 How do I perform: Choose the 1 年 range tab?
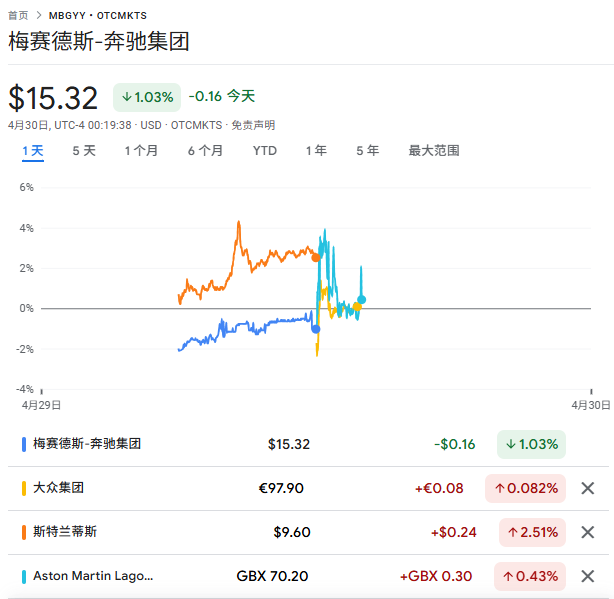click(316, 151)
